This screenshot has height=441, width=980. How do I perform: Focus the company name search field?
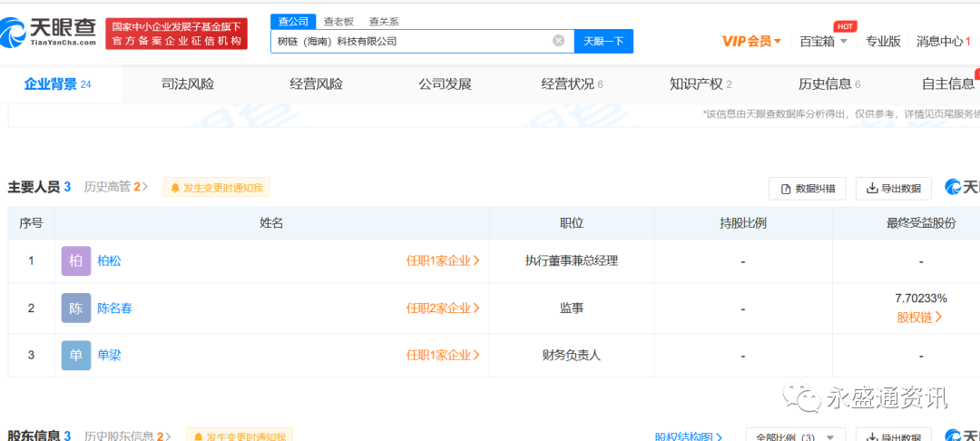tap(413, 41)
